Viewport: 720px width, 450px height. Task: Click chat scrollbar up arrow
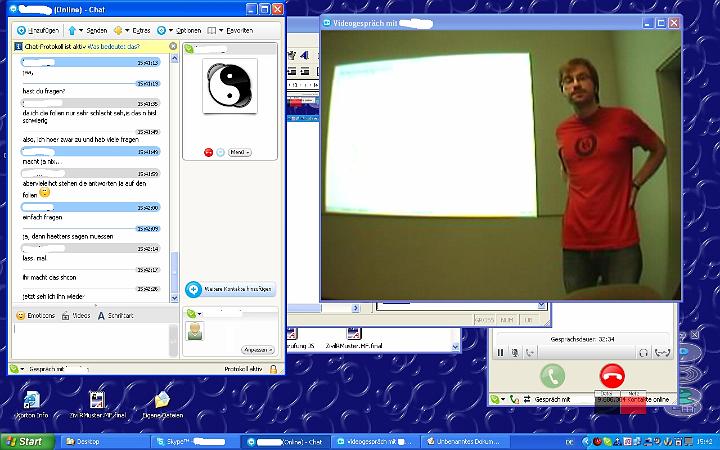174,58
